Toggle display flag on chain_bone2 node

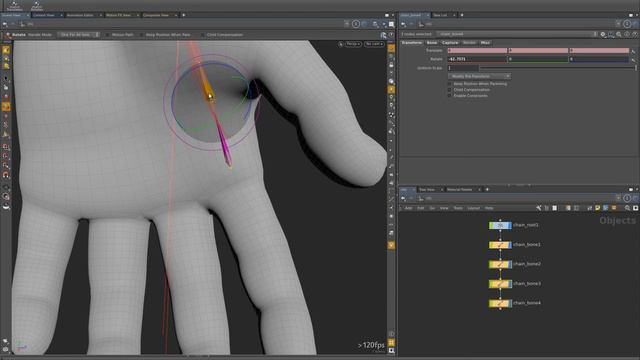click(x=510, y=264)
